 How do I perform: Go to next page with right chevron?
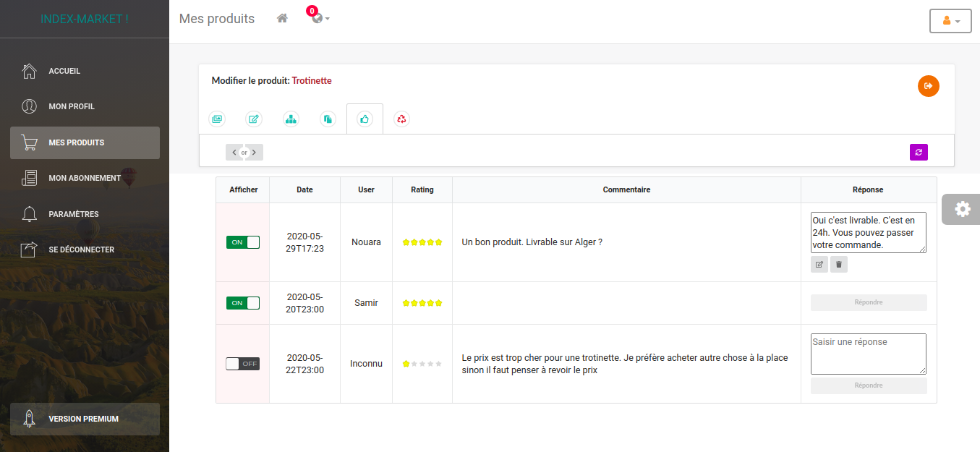pyautogui.click(x=255, y=153)
